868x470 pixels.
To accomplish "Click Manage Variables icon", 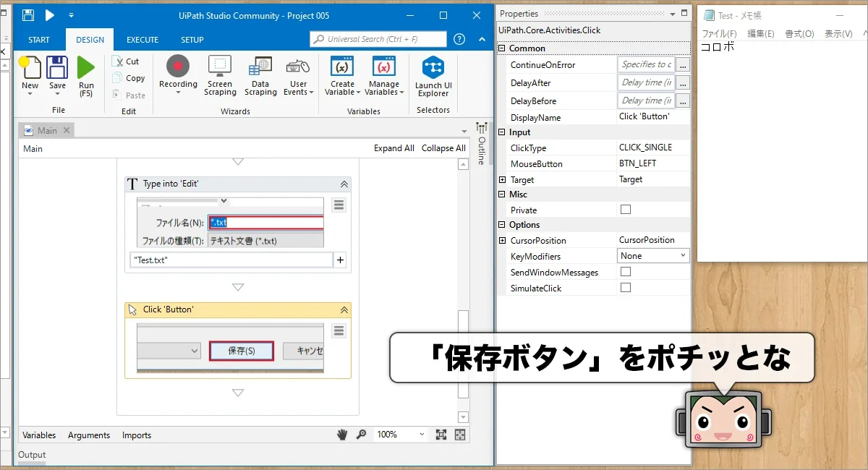I will pos(384,66).
